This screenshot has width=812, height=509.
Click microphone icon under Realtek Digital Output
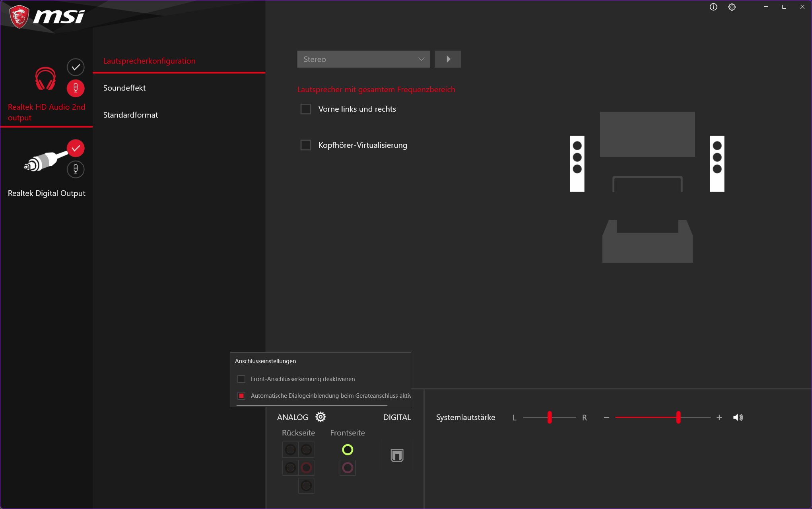coord(76,169)
